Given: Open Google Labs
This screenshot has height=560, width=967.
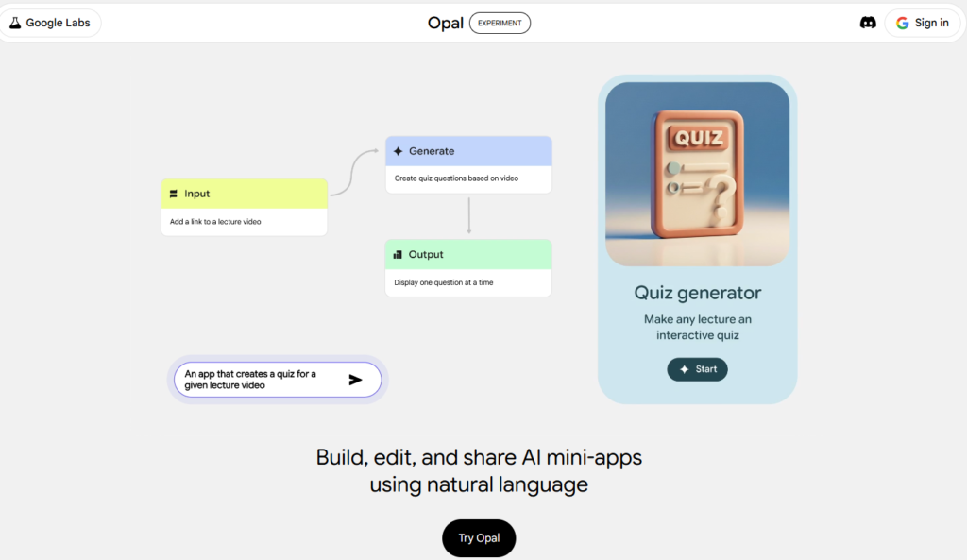Looking at the screenshot, I should pos(51,22).
